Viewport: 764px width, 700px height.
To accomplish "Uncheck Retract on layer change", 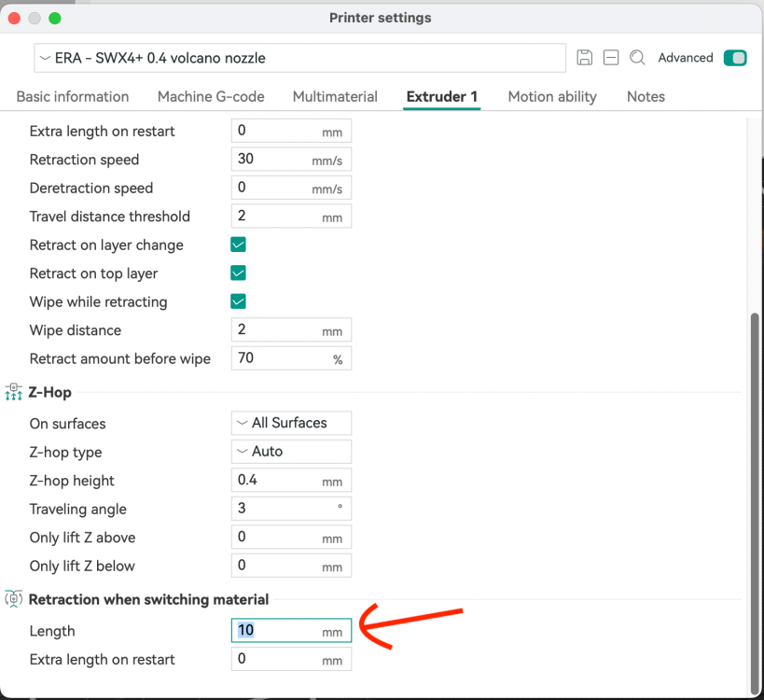I will coord(238,245).
